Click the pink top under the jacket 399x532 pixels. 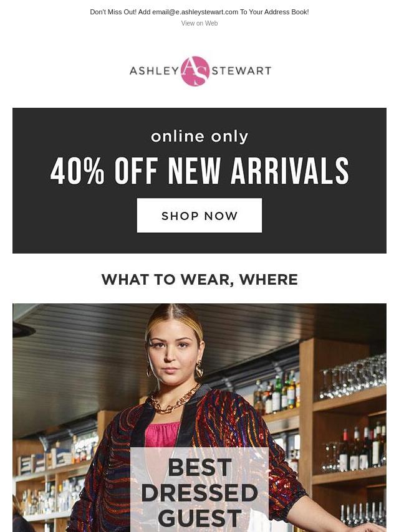(162, 435)
